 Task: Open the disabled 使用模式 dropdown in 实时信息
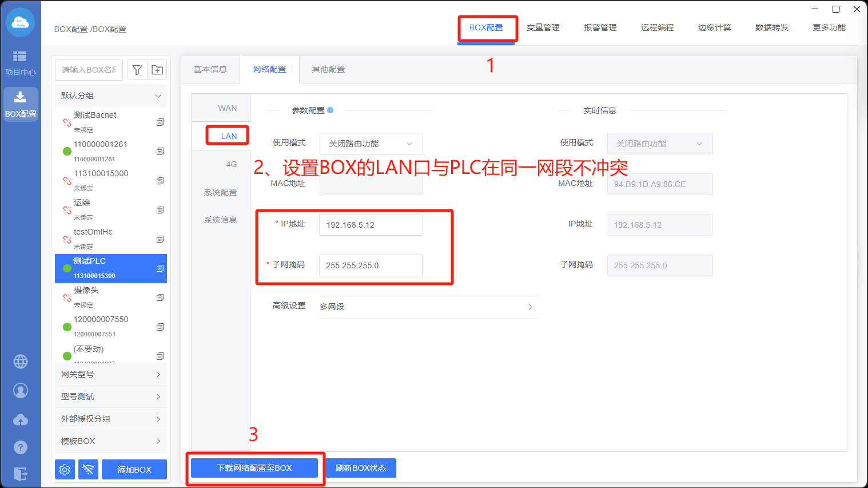[x=660, y=144]
